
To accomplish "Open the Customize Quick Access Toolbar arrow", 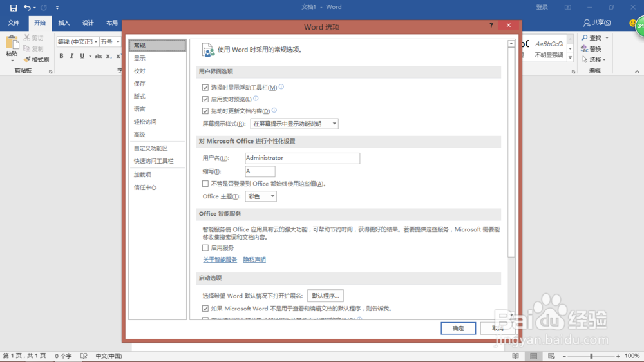I will (57, 7).
